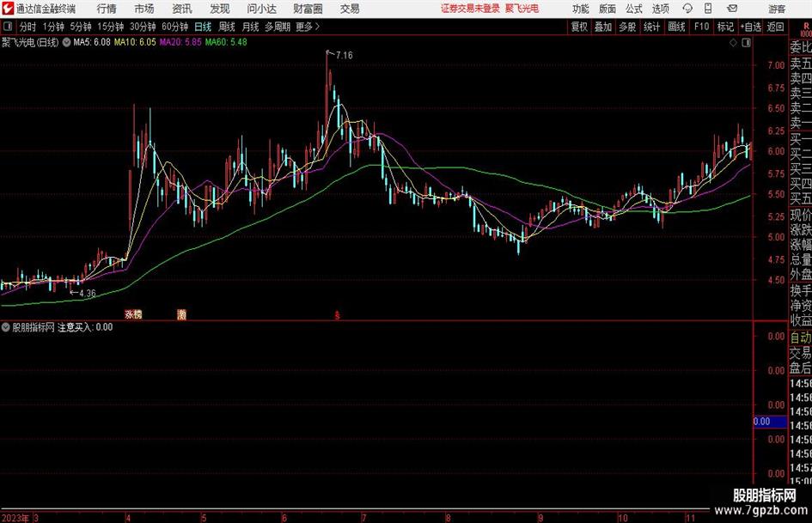Open the 行情 menu item
The width and height of the screenshot is (812, 523).
107,9
